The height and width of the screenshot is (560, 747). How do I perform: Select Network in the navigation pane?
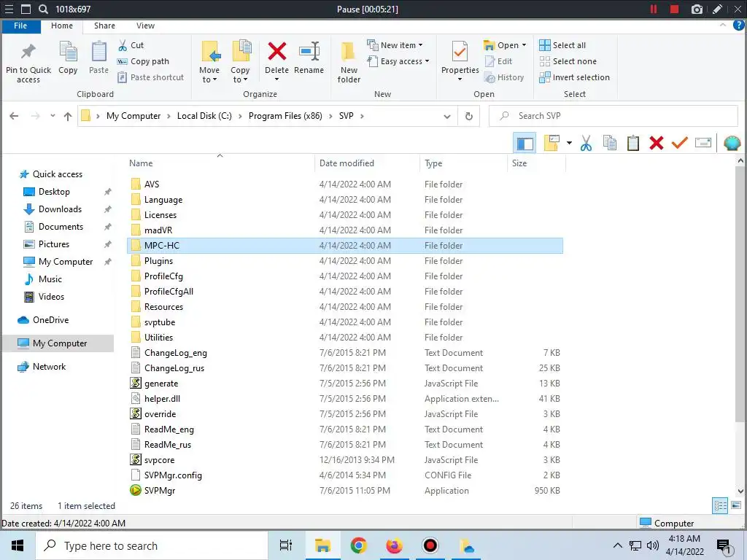[x=49, y=367]
